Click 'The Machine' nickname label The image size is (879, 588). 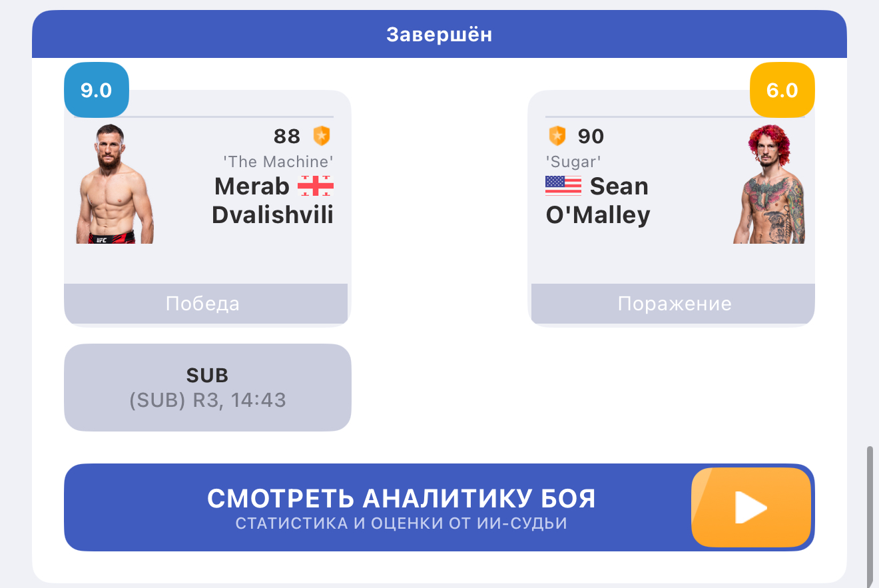coord(278,161)
